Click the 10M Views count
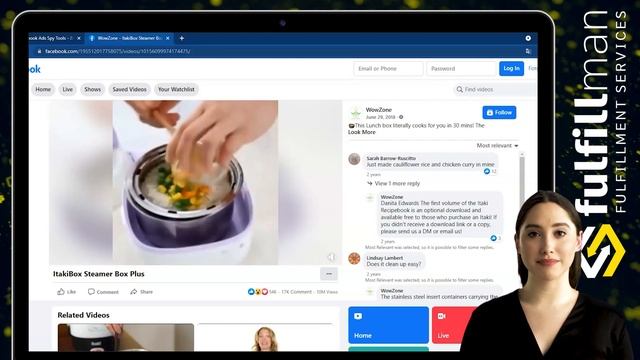Image resolution: width=640 pixels, height=360 pixels. 327,292
